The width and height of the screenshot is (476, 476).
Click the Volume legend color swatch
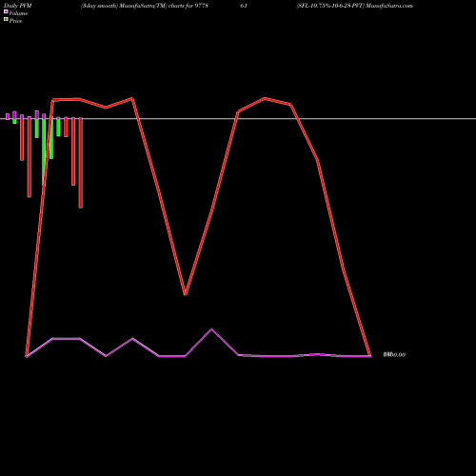pos(6,11)
